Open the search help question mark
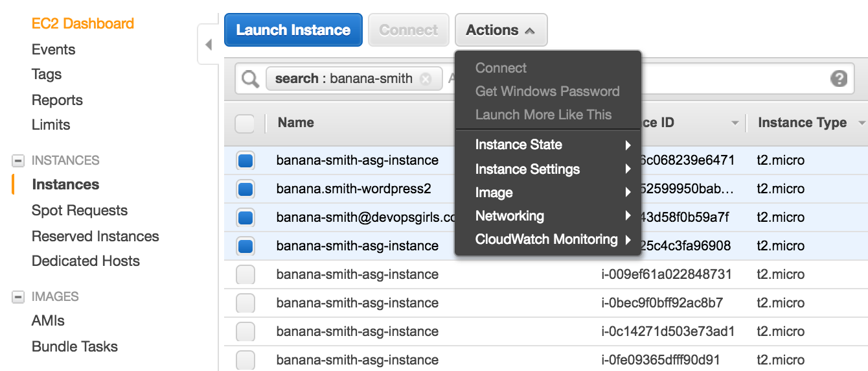 839,79
